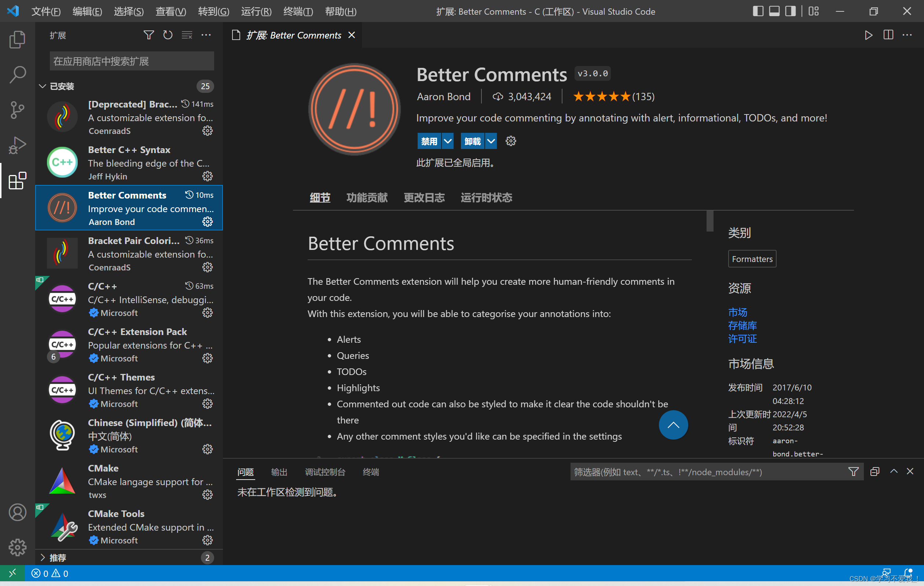Open Run and Debug view icon
Viewport: 924px width, 586px height.
(x=17, y=145)
